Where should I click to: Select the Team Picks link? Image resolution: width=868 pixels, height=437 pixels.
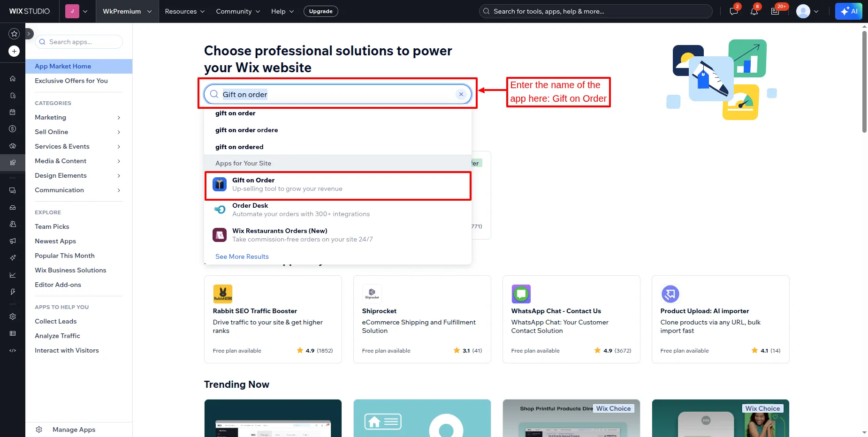(52, 226)
